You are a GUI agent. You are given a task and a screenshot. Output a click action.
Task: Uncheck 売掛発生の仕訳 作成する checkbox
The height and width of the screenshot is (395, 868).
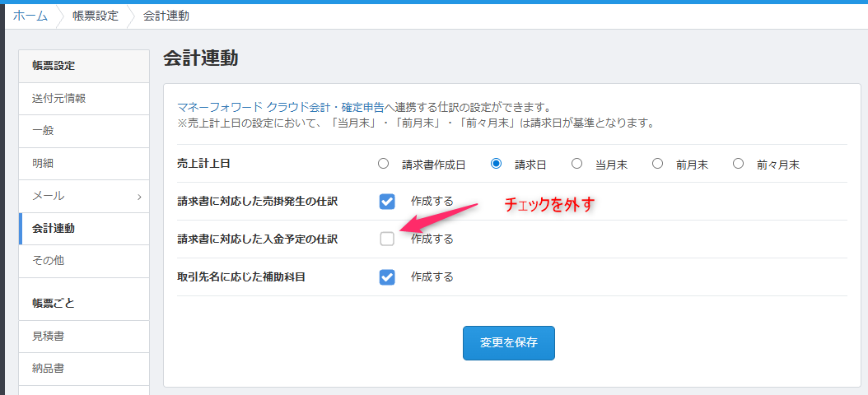tap(387, 202)
